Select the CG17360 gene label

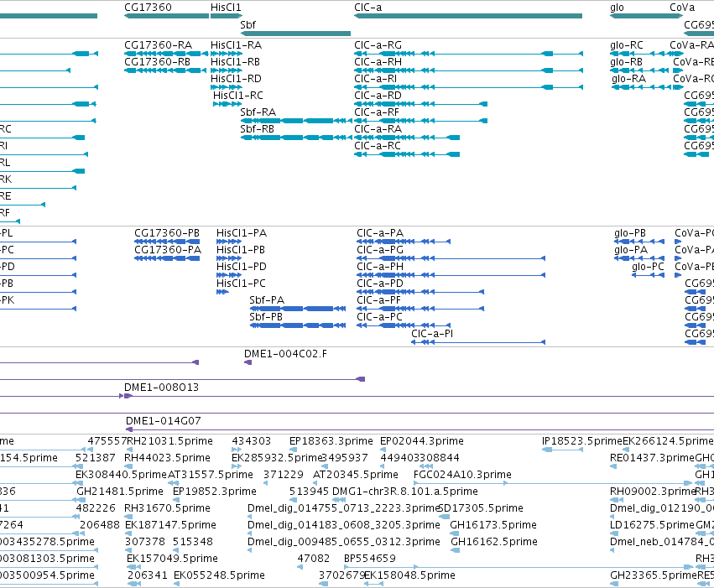(148, 8)
